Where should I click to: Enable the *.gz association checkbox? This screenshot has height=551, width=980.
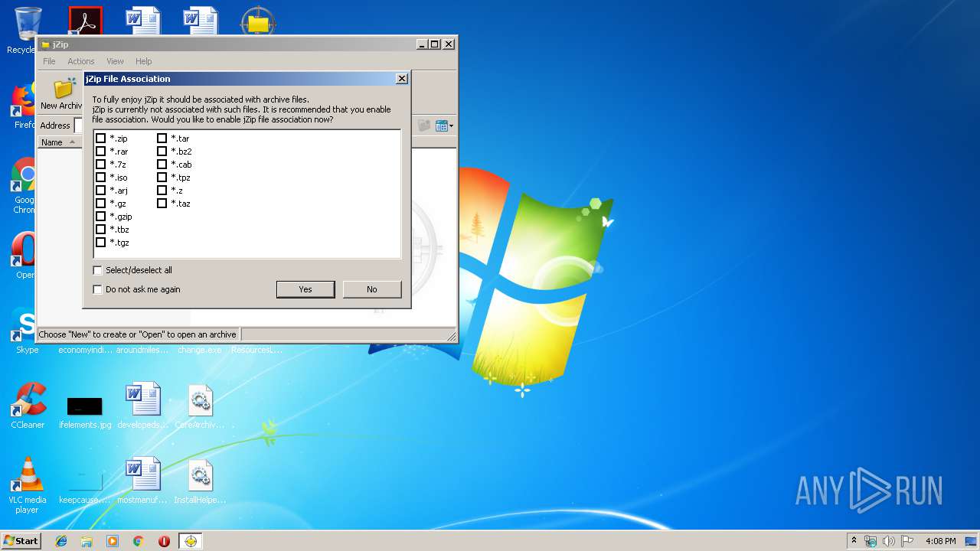[x=100, y=204]
